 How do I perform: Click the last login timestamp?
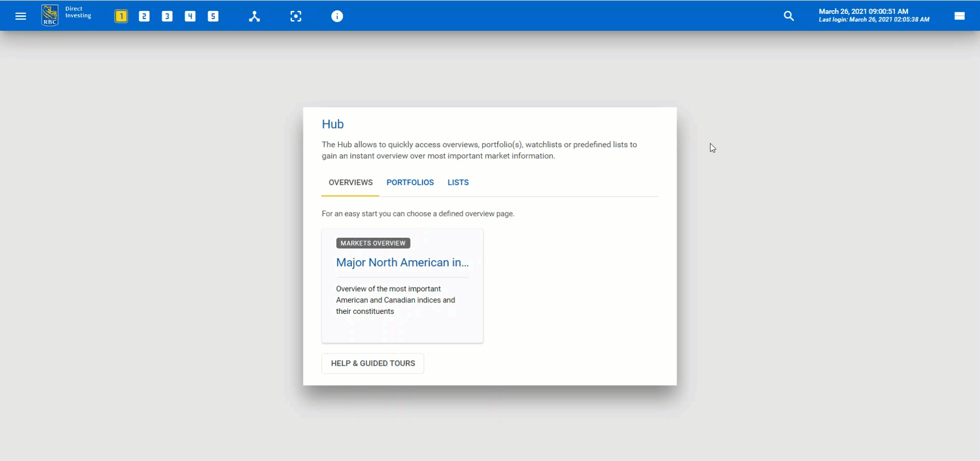click(x=874, y=20)
